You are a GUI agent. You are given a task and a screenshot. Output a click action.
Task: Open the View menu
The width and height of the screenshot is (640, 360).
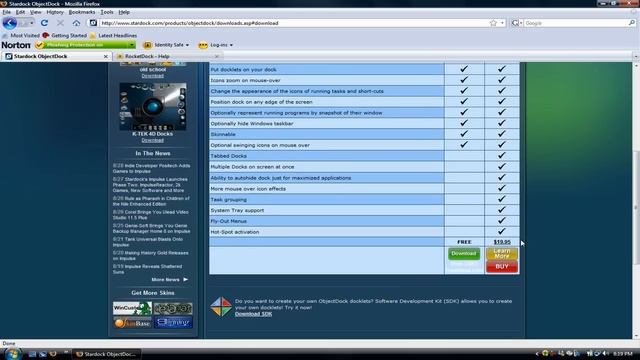(x=36, y=12)
